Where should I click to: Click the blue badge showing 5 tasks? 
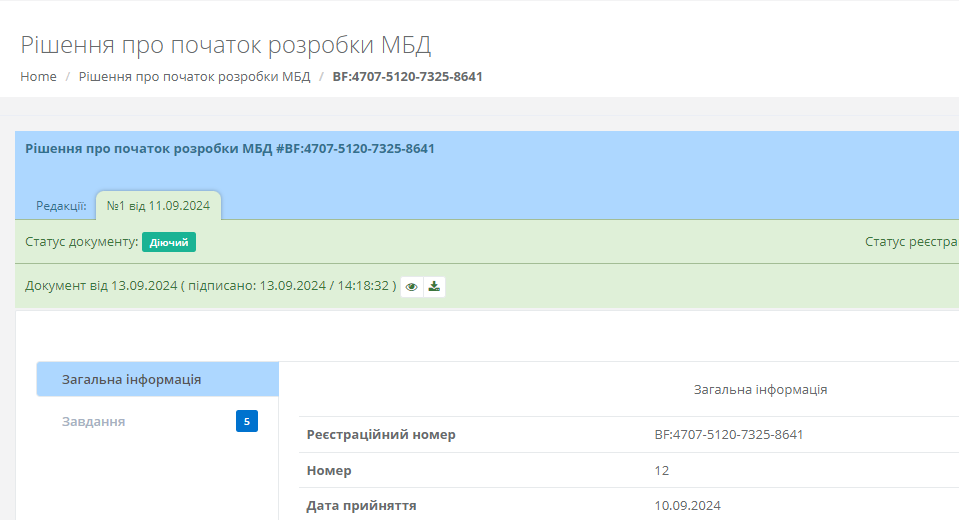247,421
